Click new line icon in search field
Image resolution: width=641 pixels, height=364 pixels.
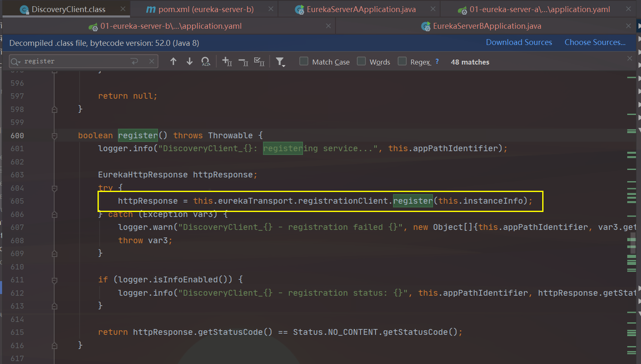pyautogui.click(x=135, y=62)
